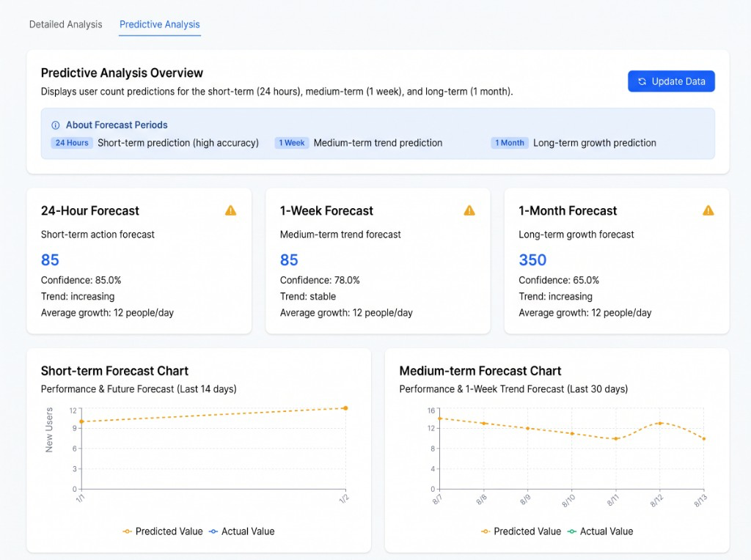Click the warning icon on 24-Hour Forecast card
Screen dimensions: 751x560
click(x=231, y=210)
